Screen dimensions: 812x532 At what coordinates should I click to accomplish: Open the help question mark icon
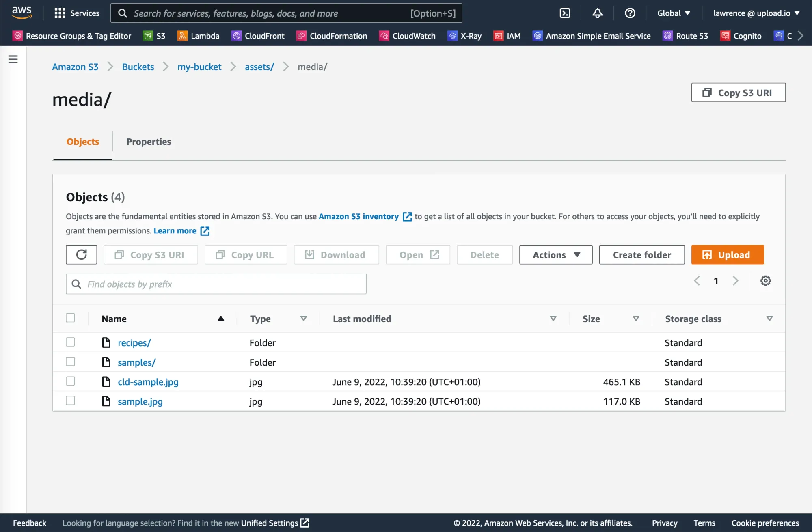pyautogui.click(x=630, y=13)
